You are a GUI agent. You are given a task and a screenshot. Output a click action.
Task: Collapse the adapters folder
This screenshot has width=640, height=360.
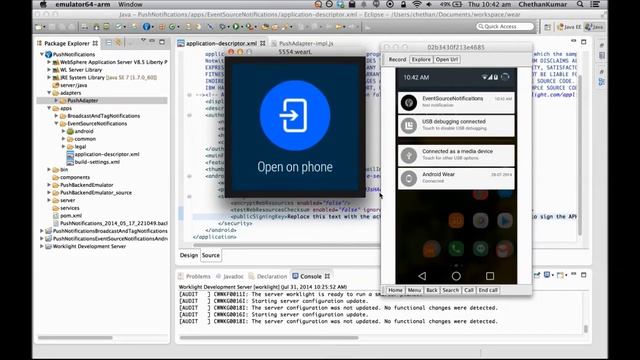tap(49, 93)
